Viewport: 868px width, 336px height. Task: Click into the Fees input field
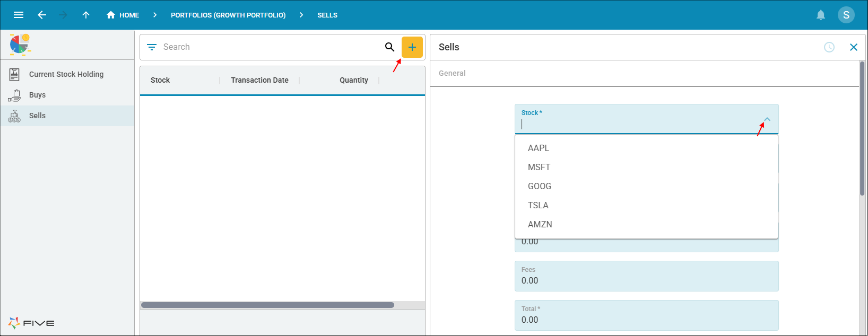pos(646,280)
